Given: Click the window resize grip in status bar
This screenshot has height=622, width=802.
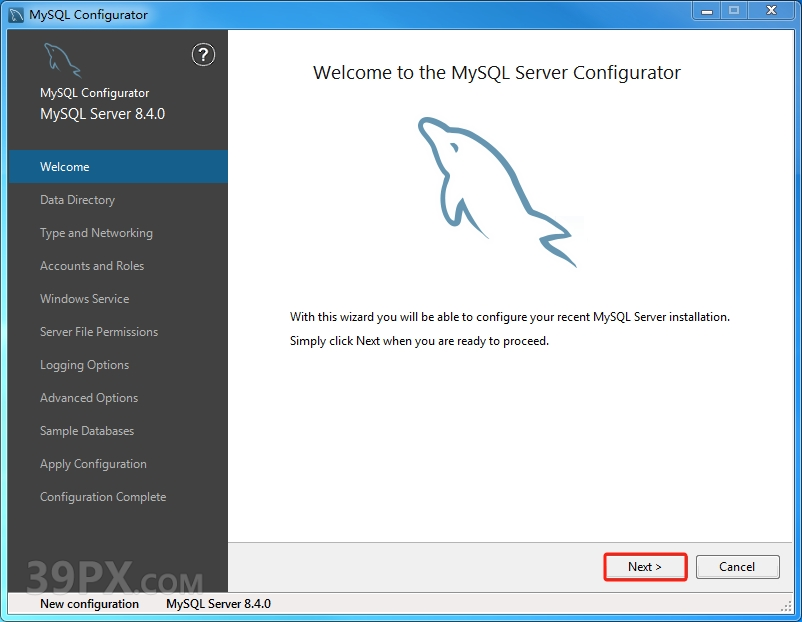Looking at the screenshot, I should tap(786, 606).
